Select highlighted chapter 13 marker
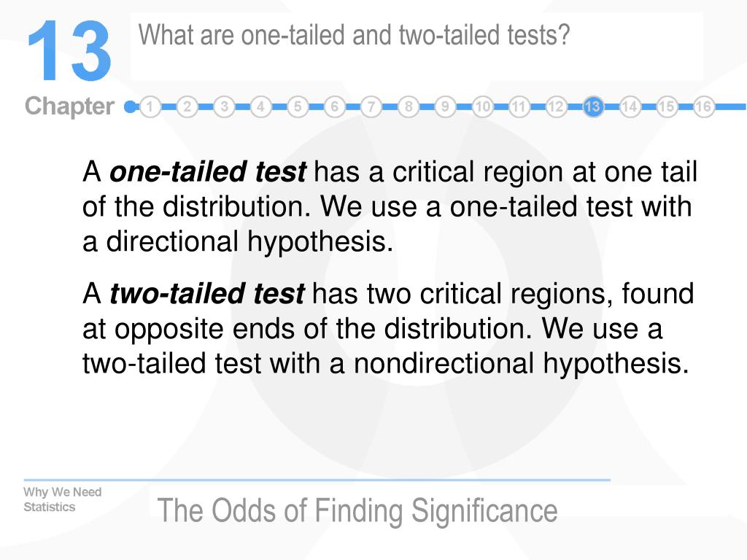Screen dimensions: 747x560 tap(592, 106)
